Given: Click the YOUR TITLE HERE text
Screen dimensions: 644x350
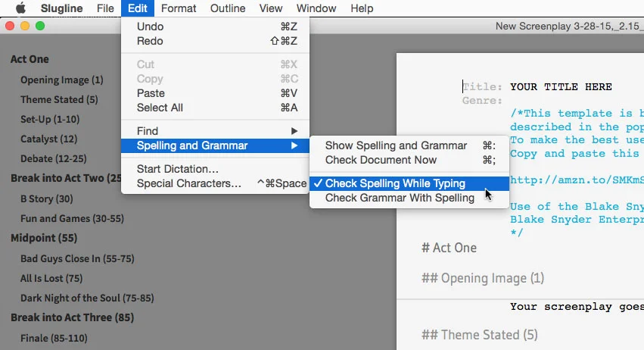Looking at the screenshot, I should click(x=561, y=87).
